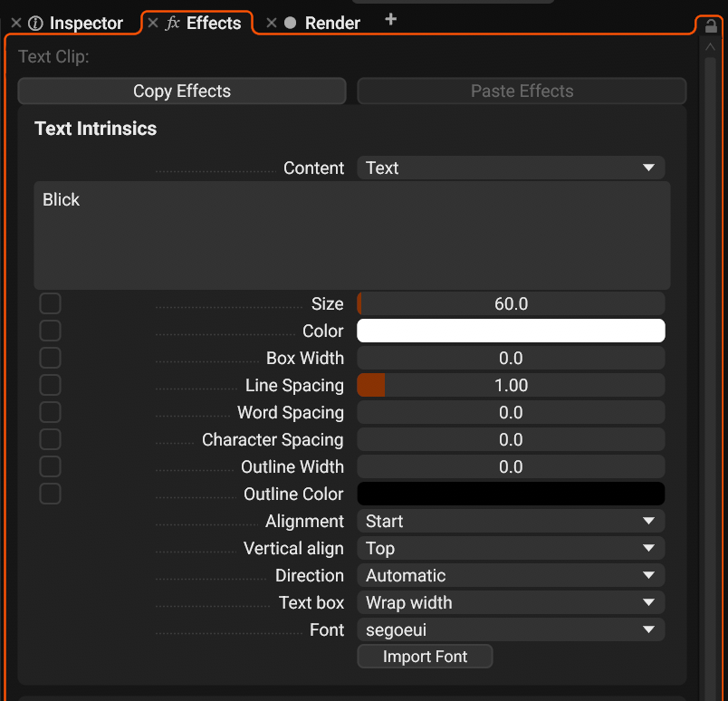Close the Render tab
728x701 pixels.
[272, 23]
